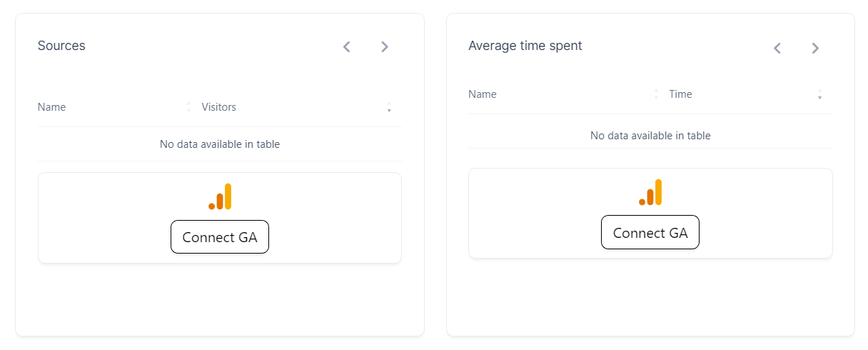Show next page in Average time spent card
Viewport: 868px width, 350px height.
click(x=815, y=49)
